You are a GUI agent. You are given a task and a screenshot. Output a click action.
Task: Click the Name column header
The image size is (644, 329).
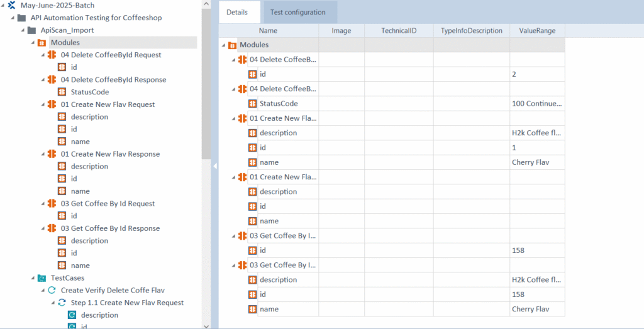268,31
